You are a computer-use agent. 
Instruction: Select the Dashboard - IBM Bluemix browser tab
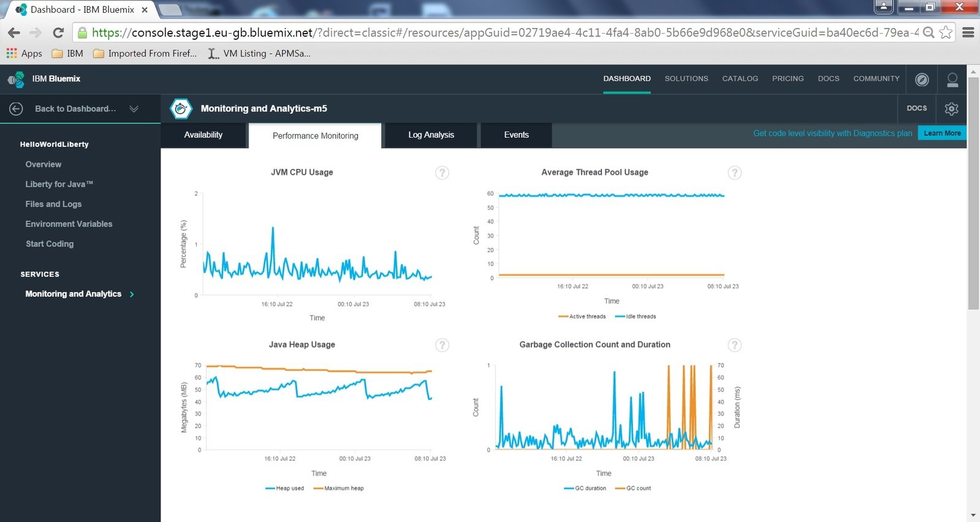pyautogui.click(x=82, y=10)
